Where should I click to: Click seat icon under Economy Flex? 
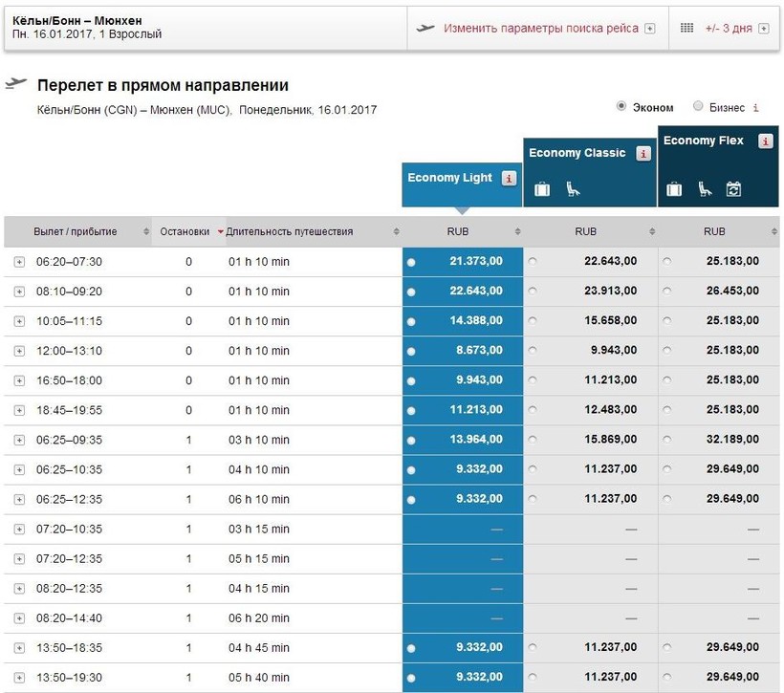pos(705,189)
